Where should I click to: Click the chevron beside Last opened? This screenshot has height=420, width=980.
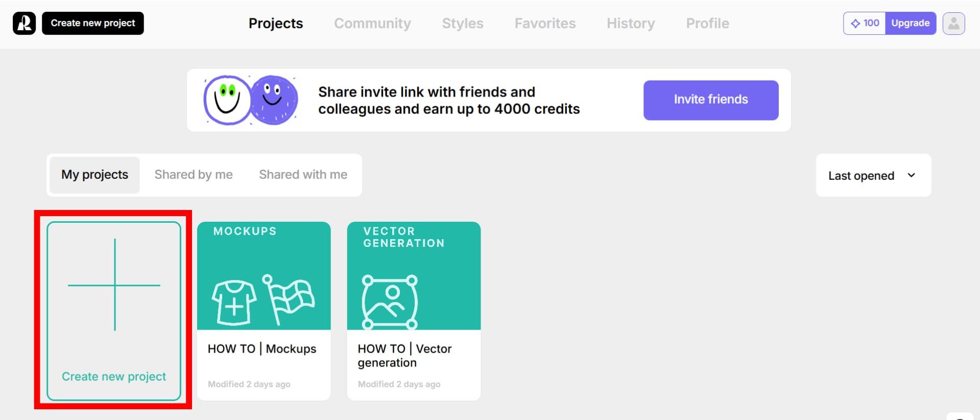pyautogui.click(x=911, y=175)
